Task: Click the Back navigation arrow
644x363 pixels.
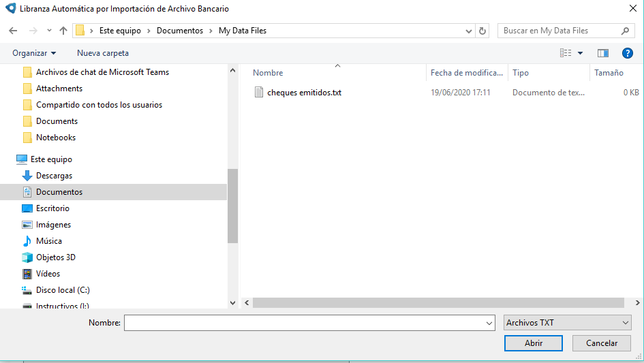Action: [x=13, y=31]
